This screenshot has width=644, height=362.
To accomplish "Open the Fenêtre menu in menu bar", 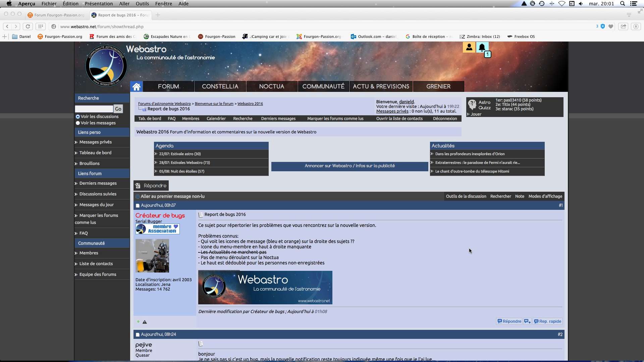I will [163, 4].
